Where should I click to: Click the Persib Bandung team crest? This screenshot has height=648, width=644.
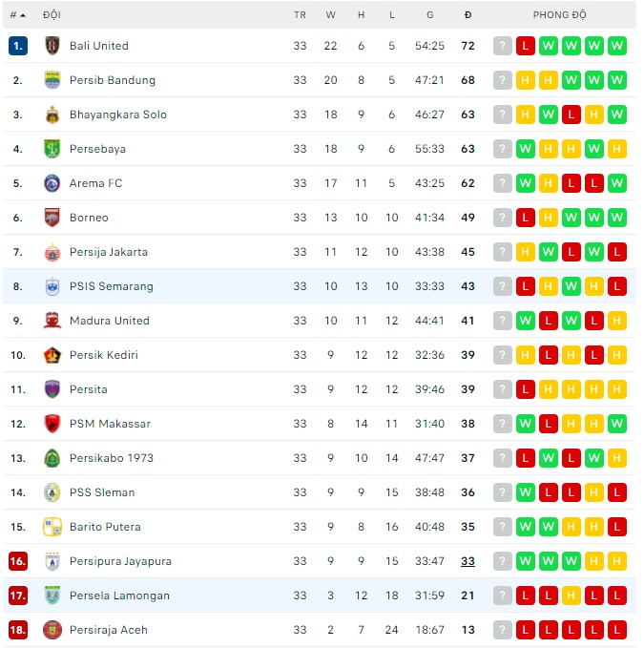coord(52,80)
